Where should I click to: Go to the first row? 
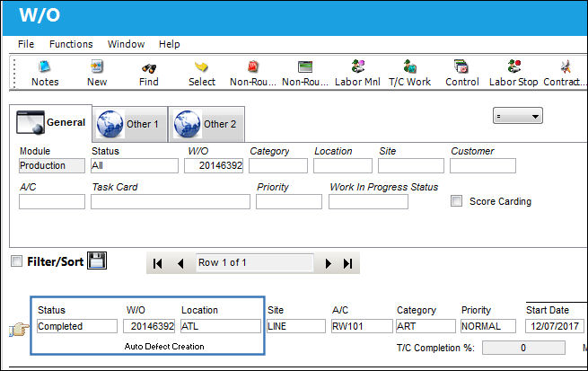157,263
